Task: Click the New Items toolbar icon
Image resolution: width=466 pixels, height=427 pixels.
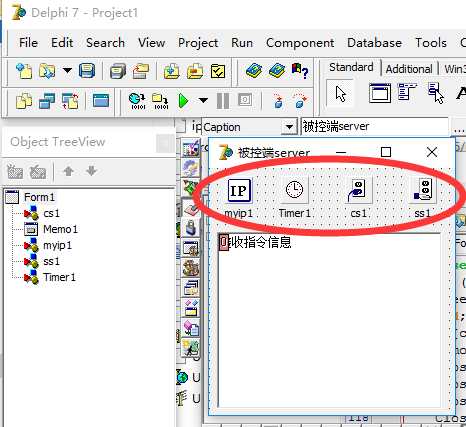Action: (x=24, y=71)
